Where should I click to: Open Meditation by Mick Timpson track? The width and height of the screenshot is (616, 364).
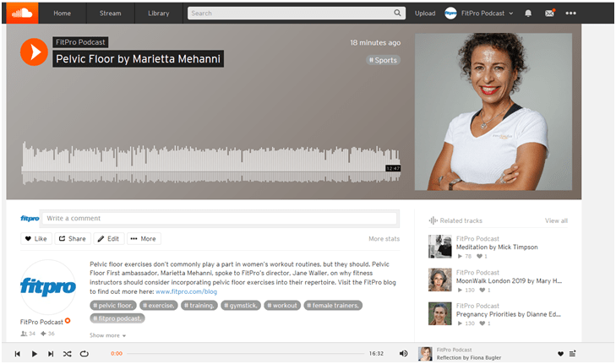coord(497,247)
